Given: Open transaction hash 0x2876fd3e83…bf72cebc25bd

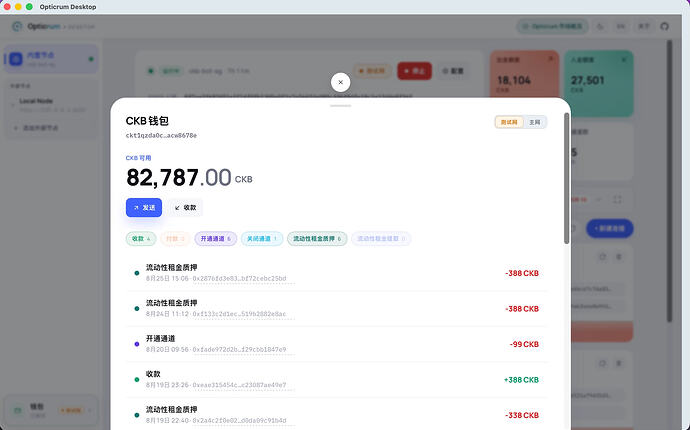Looking at the screenshot, I should (239, 279).
